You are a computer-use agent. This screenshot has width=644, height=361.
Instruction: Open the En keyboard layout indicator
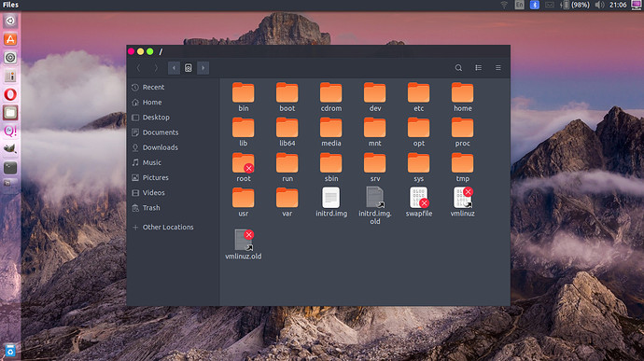point(520,5)
